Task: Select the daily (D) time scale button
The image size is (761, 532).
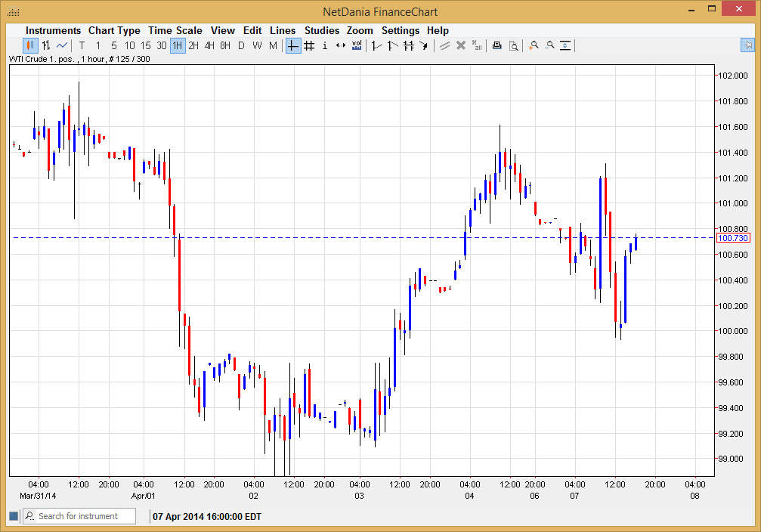Action: [242, 45]
